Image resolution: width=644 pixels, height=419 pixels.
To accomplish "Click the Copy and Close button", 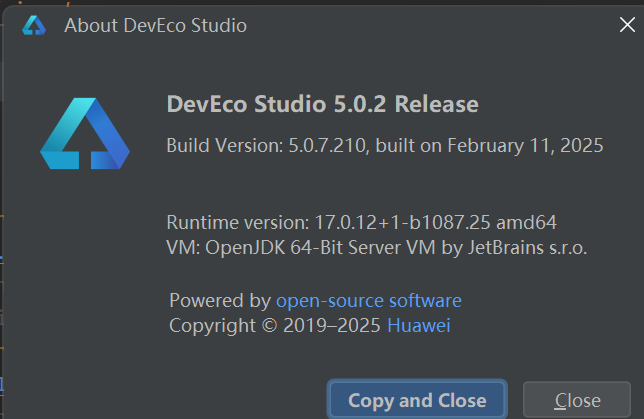I will click(x=417, y=400).
